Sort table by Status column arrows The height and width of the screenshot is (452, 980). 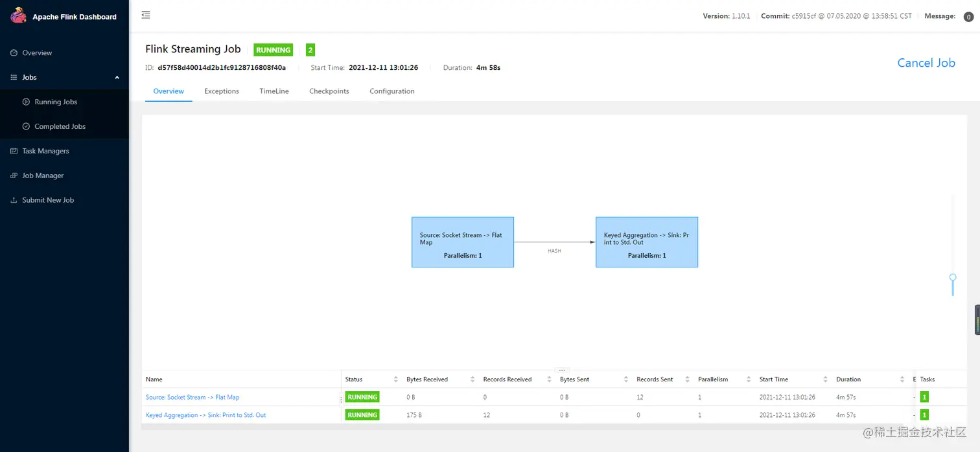tap(396, 379)
